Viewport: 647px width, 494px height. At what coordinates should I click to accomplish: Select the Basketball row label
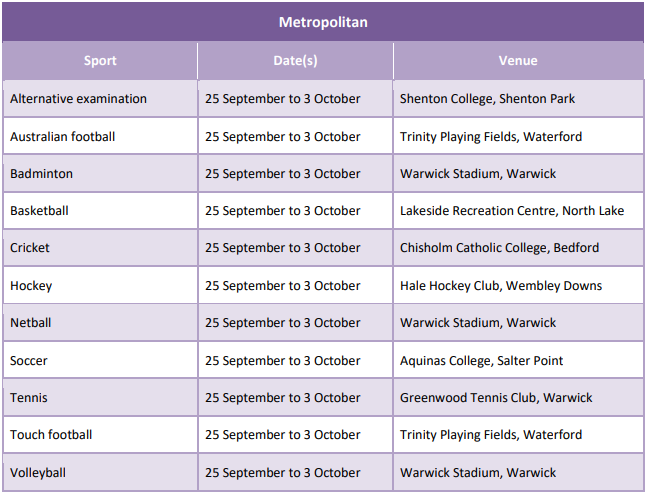point(39,211)
